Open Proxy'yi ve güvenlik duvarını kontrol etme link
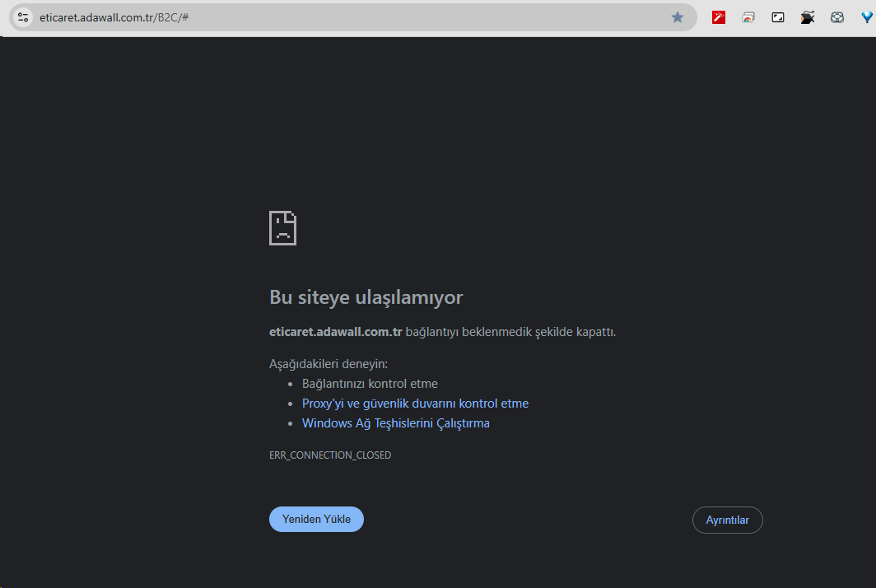Image resolution: width=876 pixels, height=588 pixels. coord(415,404)
